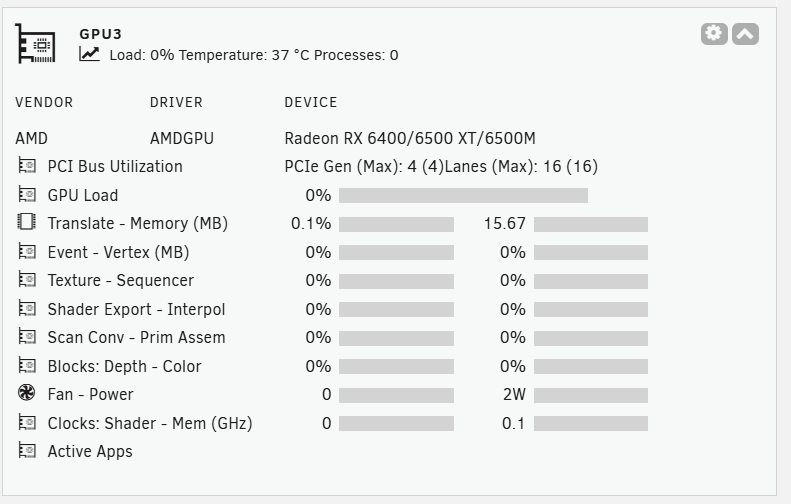Click the DRIVER column header

(x=176, y=102)
